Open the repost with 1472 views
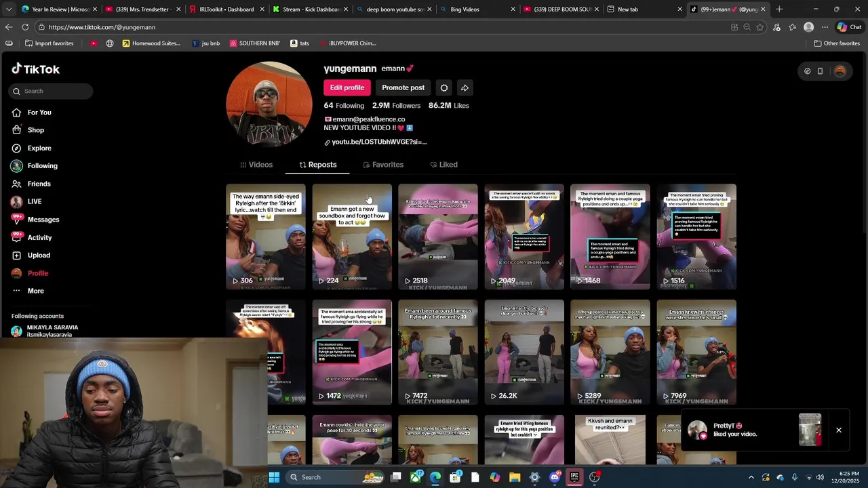 tap(352, 352)
